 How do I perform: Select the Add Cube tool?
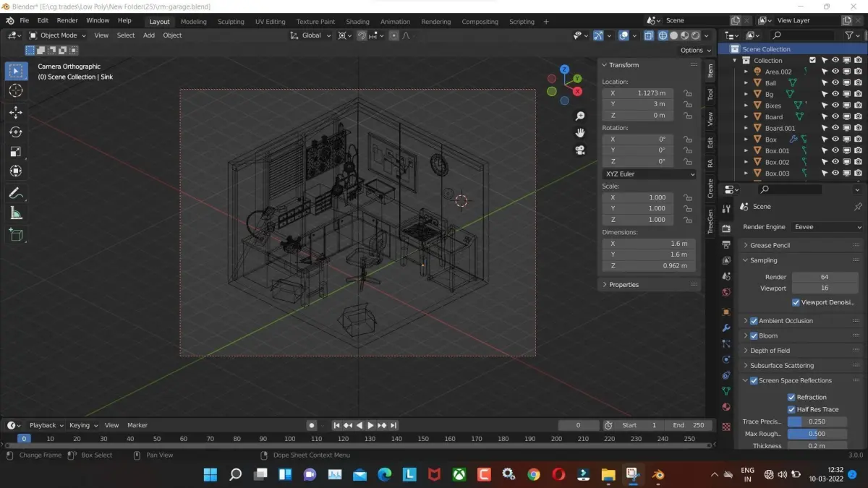tap(16, 234)
